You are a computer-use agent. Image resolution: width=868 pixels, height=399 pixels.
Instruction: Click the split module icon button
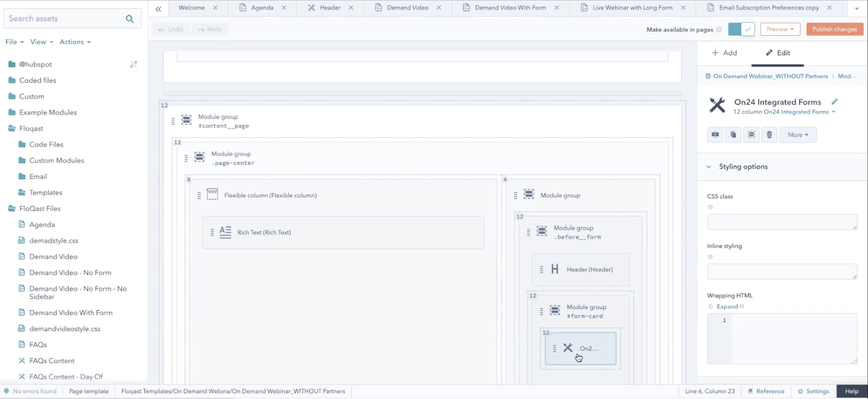tap(716, 135)
